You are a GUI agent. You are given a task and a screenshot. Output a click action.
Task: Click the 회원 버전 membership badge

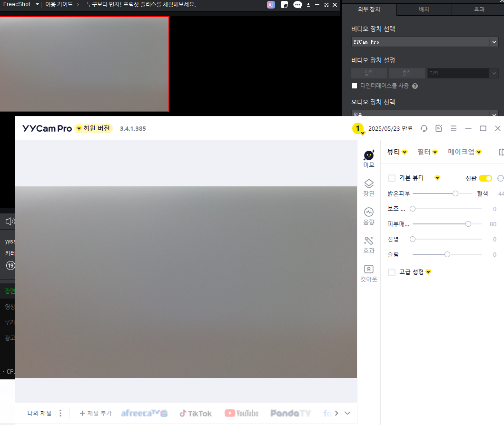pyautogui.click(x=94, y=128)
